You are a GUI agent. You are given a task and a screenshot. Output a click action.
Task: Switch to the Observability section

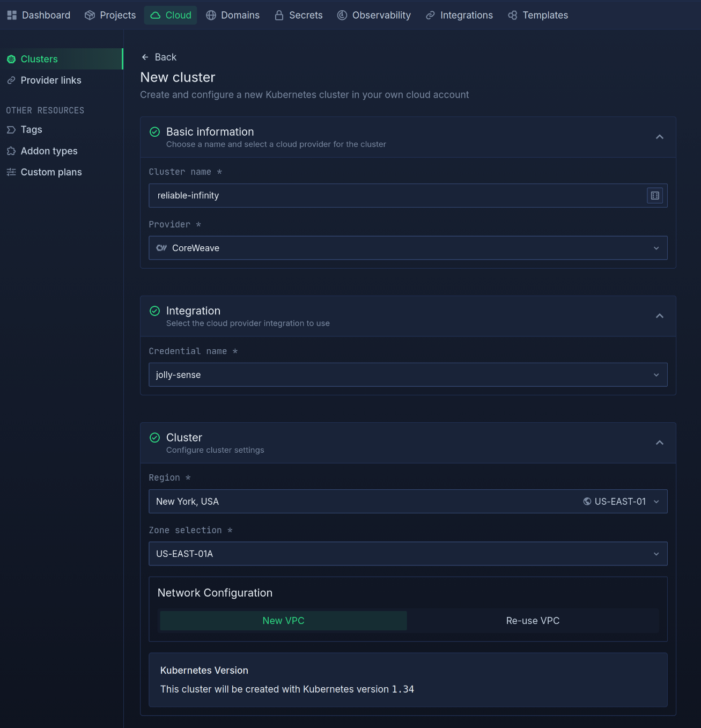(x=374, y=15)
